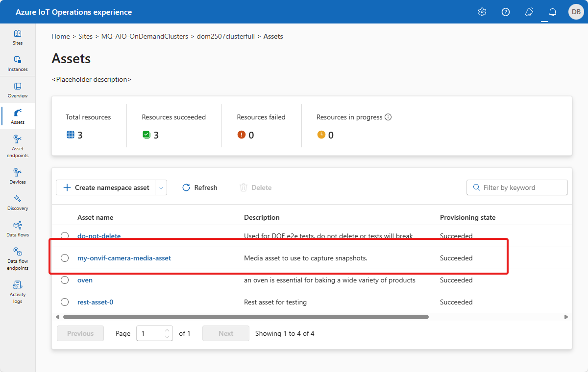
Task: Go to Sites in the sidebar
Action: 18,37
